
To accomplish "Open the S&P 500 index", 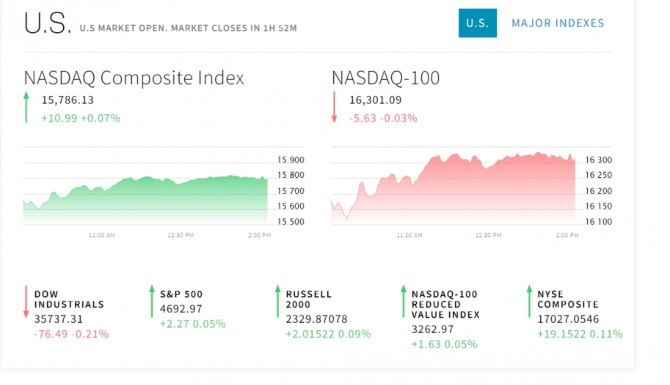I will point(181,294).
